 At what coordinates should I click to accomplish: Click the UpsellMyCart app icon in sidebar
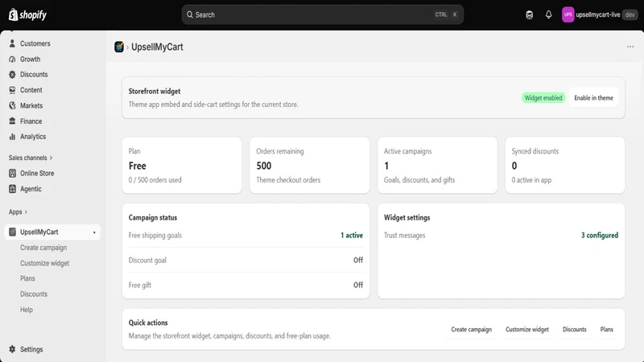tap(12, 232)
